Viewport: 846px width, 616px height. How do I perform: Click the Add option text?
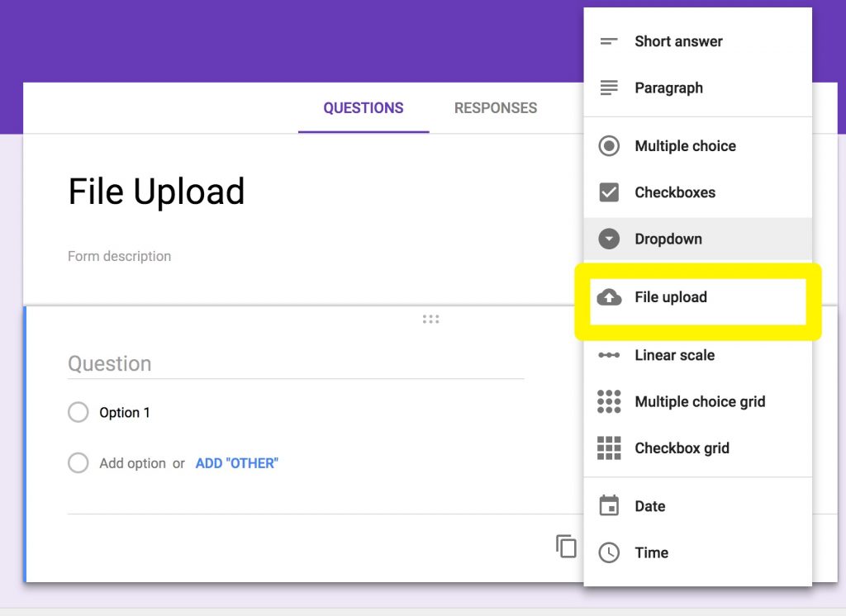click(x=132, y=463)
